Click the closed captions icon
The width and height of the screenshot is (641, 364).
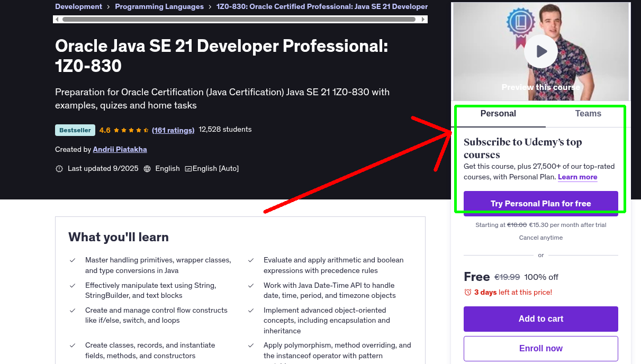[x=188, y=169]
